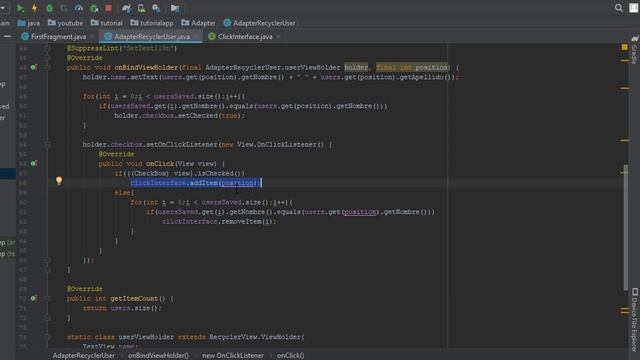Screen dimensions: 640x360
Task: Collapse the userViewHolder class fold marker
Action: click(x=47, y=337)
